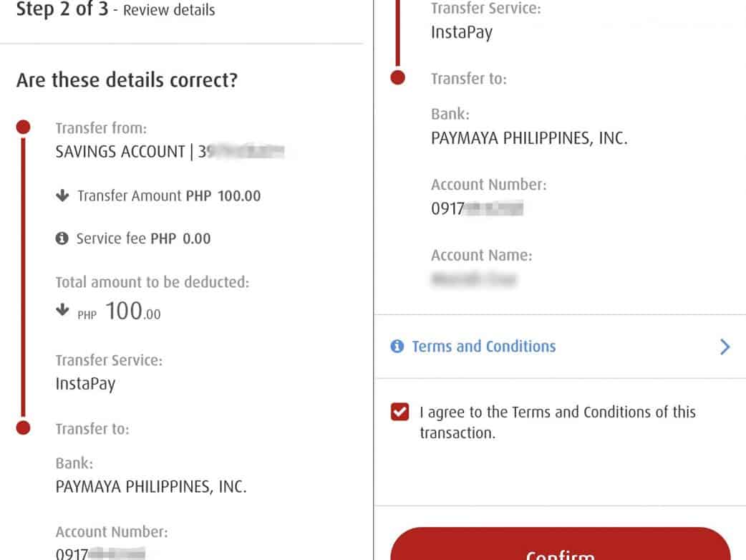Uncheck the agree to Terms and Conditions checkbox
This screenshot has width=746, height=560.
[400, 412]
